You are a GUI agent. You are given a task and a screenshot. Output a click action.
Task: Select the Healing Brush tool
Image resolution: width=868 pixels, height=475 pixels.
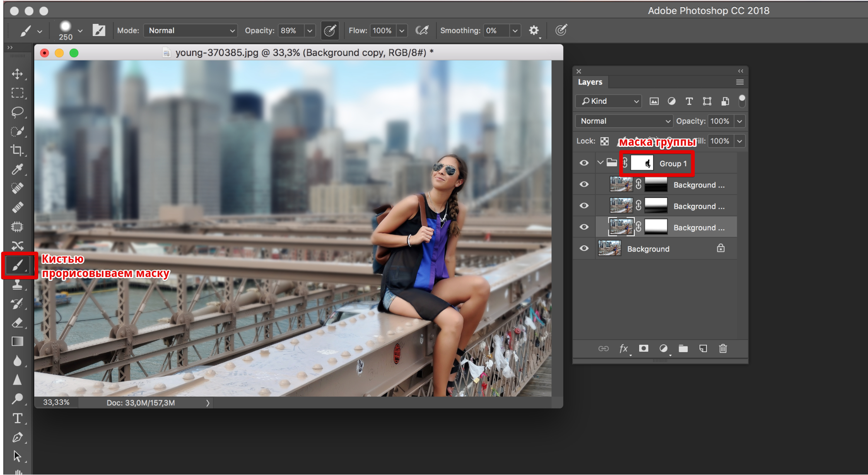pos(16,207)
